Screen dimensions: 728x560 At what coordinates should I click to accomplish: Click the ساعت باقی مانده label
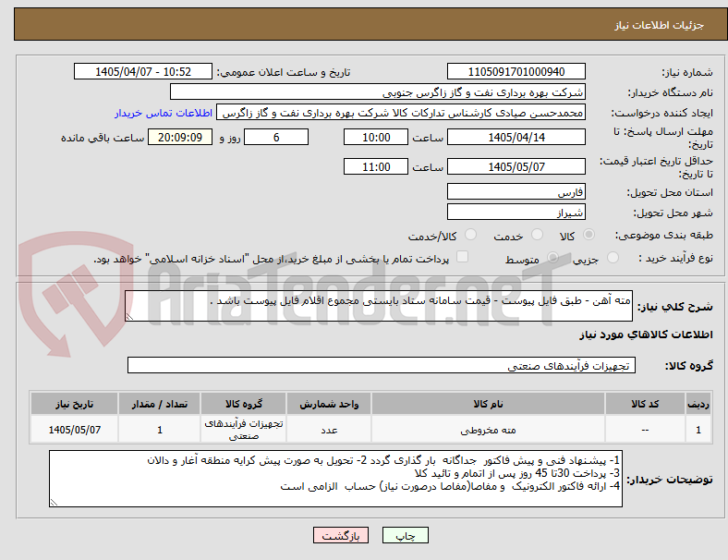click(103, 138)
